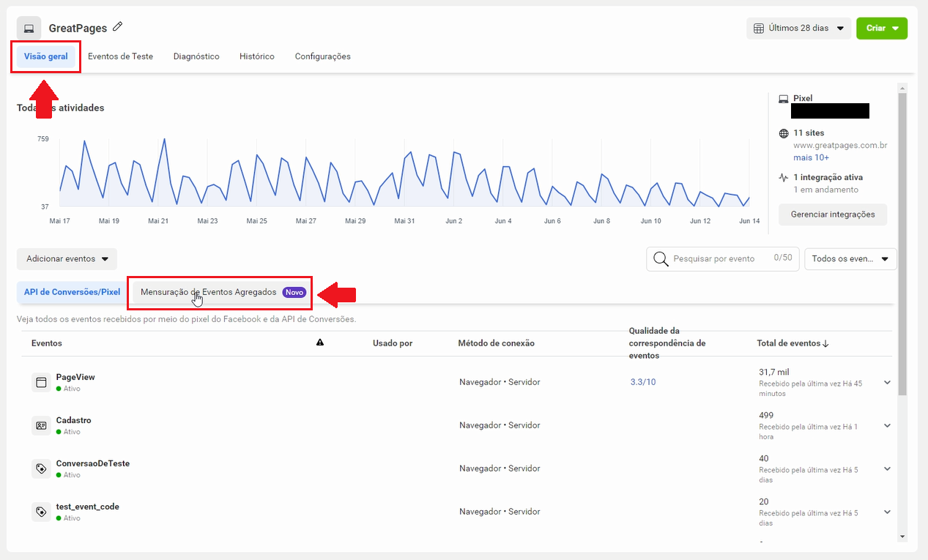Open the Adicionar eventos dropdown
This screenshot has width=928, height=560.
[x=67, y=259]
